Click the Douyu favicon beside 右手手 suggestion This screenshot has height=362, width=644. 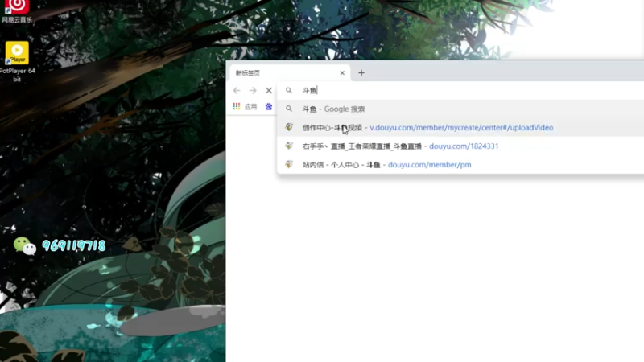point(289,146)
